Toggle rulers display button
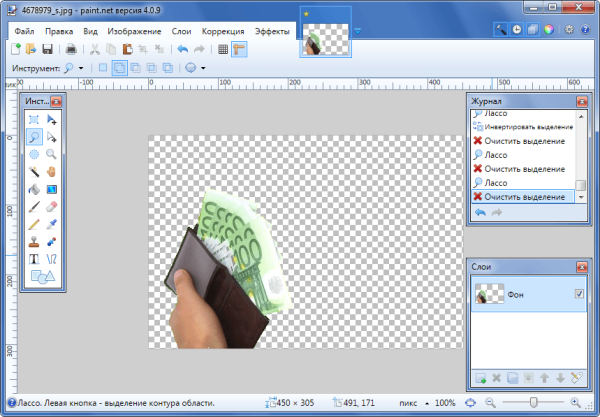600x417 pixels. (x=239, y=48)
